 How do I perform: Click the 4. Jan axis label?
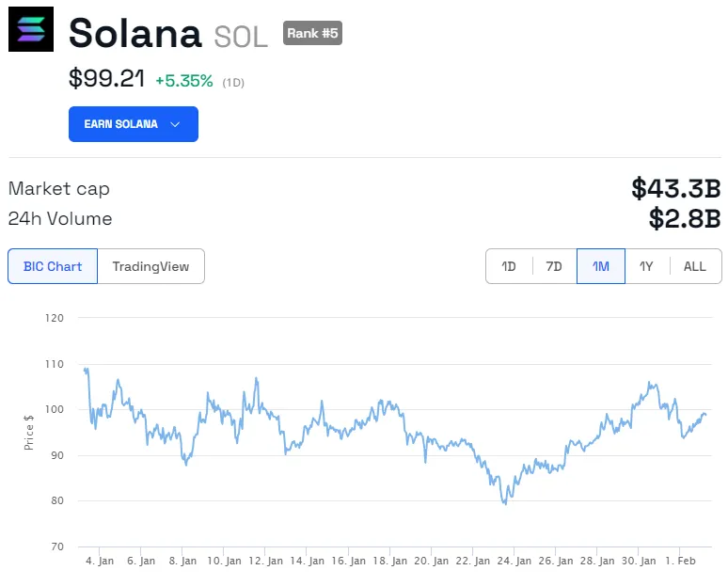tap(99, 561)
